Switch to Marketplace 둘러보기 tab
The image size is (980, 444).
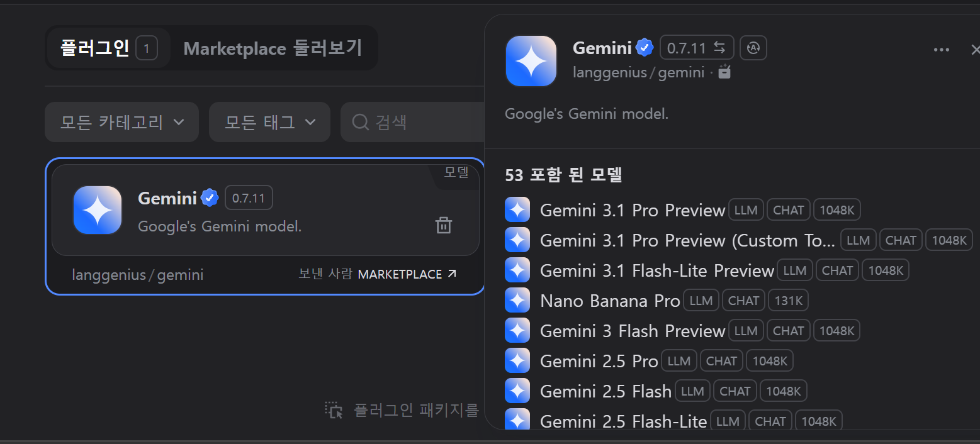273,48
